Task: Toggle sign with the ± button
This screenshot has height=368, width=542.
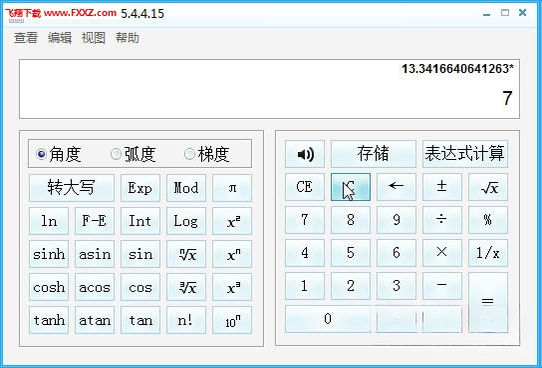Action: 442,187
